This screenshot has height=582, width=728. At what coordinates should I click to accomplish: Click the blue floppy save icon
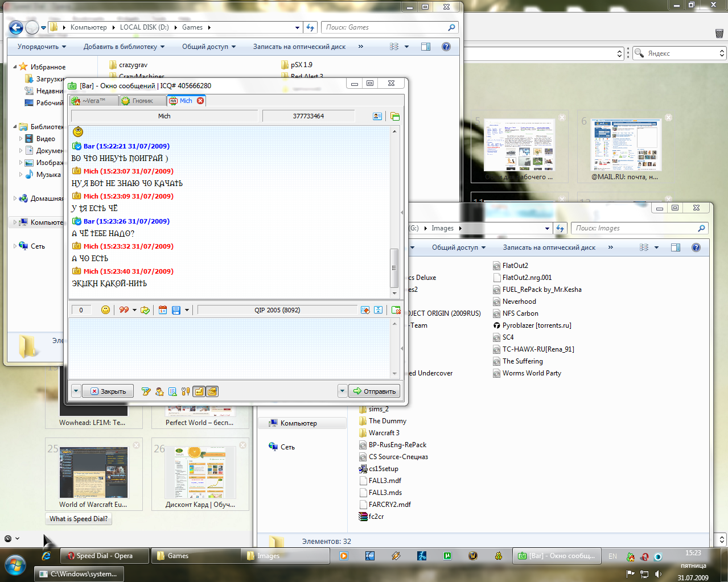[176, 310]
